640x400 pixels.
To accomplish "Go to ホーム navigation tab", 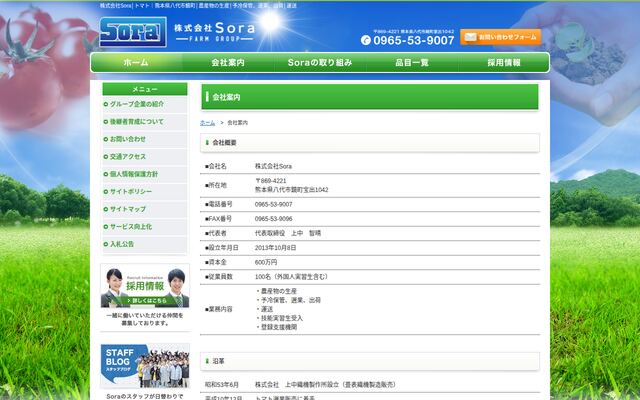I will coord(136,62).
